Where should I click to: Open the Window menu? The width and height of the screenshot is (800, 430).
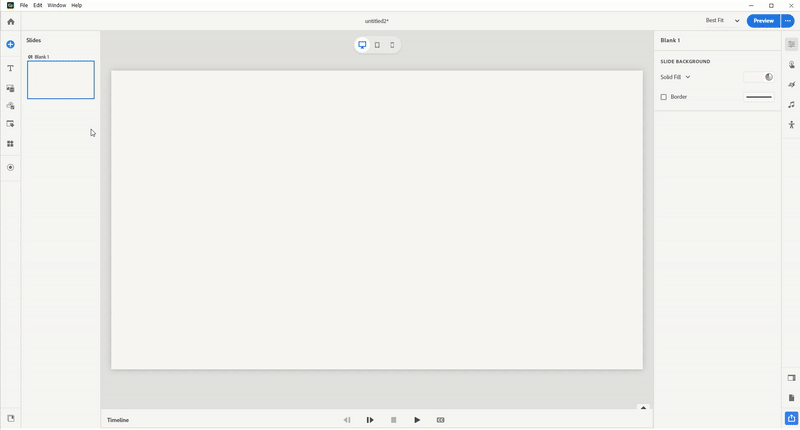click(57, 5)
